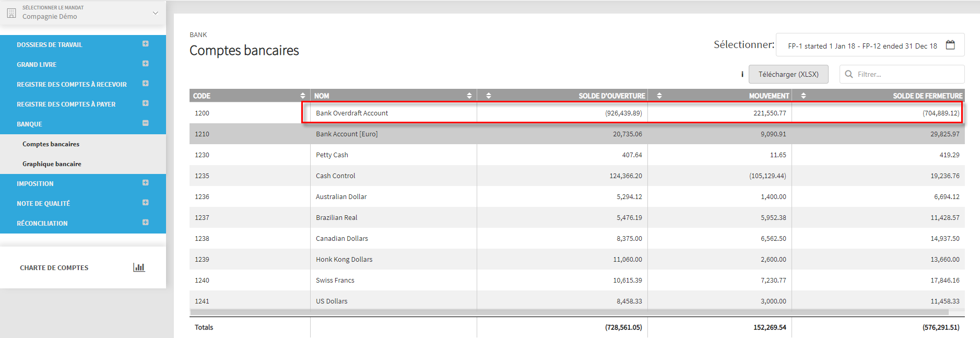This screenshot has width=980, height=338.
Task: Expand the Registre des comptes à recevoir plus
Action: pyautogui.click(x=145, y=84)
